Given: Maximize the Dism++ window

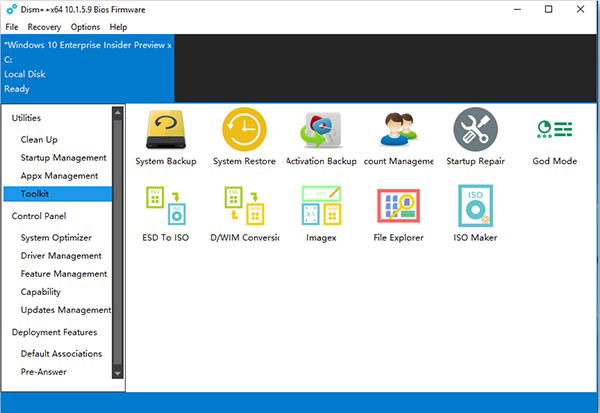Looking at the screenshot, I should 548,9.
